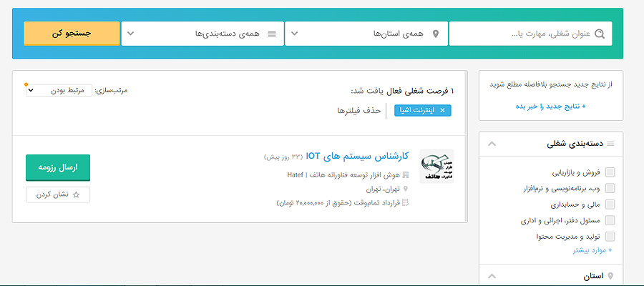Show more categories with موارد بیشتر
The height and width of the screenshot is (286, 644).
click(592, 250)
